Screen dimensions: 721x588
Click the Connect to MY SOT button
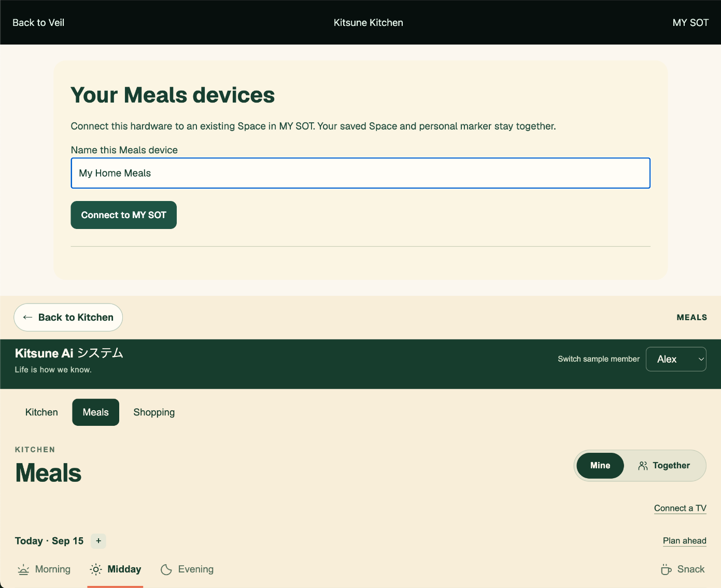(123, 215)
